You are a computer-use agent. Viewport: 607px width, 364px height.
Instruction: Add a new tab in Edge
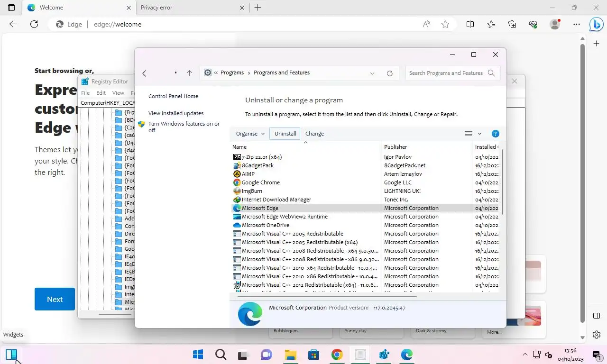258,8
